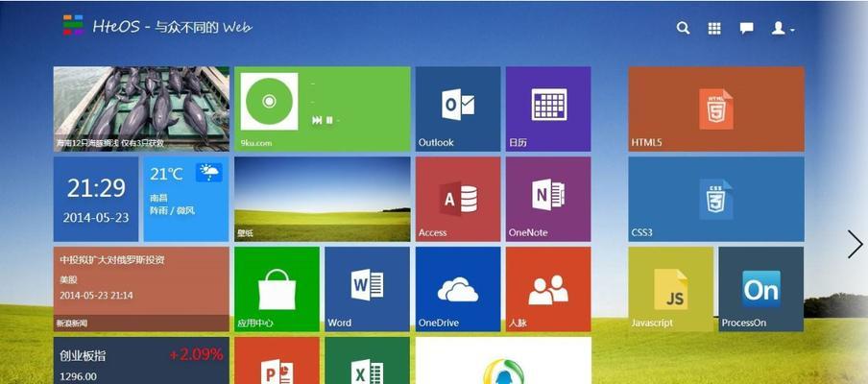Open the OneDrive cloud tile
Viewport: 868px width, 384px height.
tap(458, 289)
